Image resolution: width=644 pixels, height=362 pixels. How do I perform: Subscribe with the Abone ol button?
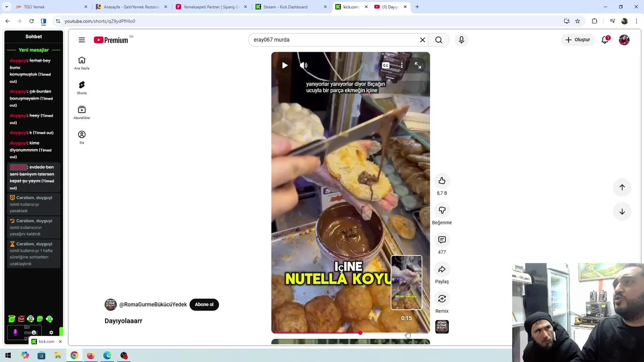(x=204, y=304)
